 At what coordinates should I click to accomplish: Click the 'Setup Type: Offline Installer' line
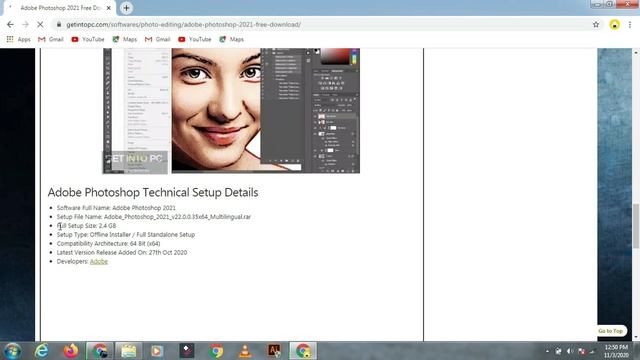(126, 235)
